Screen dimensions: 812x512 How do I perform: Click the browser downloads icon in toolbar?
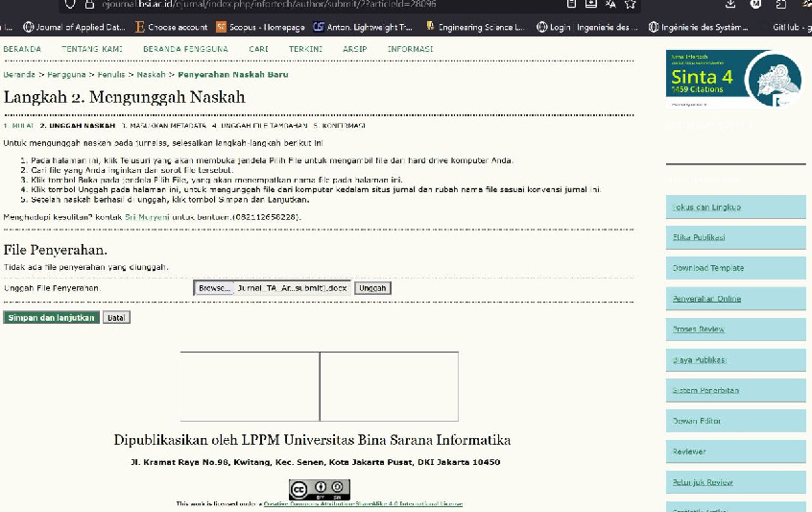(730, 6)
